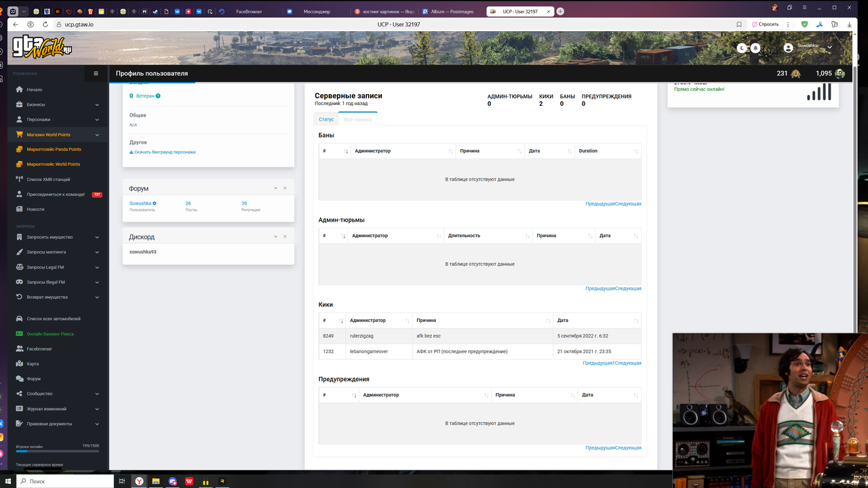The width and height of the screenshot is (868, 488).
Task: Click Facebrowser icon in sidebar
Action: [x=20, y=349]
